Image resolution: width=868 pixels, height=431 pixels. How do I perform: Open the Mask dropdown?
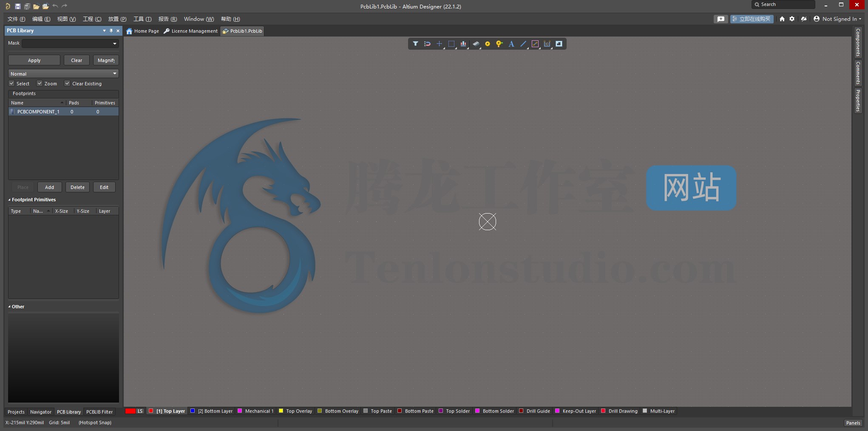click(114, 43)
